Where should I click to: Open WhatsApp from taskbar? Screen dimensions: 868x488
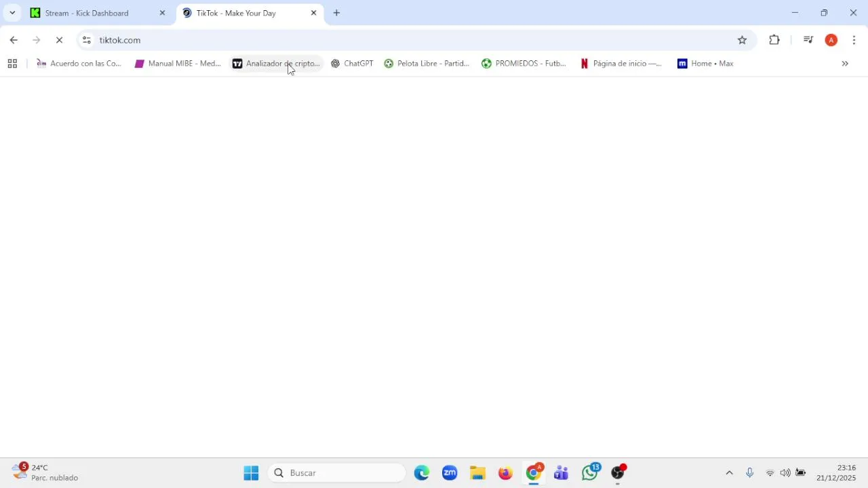pyautogui.click(x=590, y=473)
